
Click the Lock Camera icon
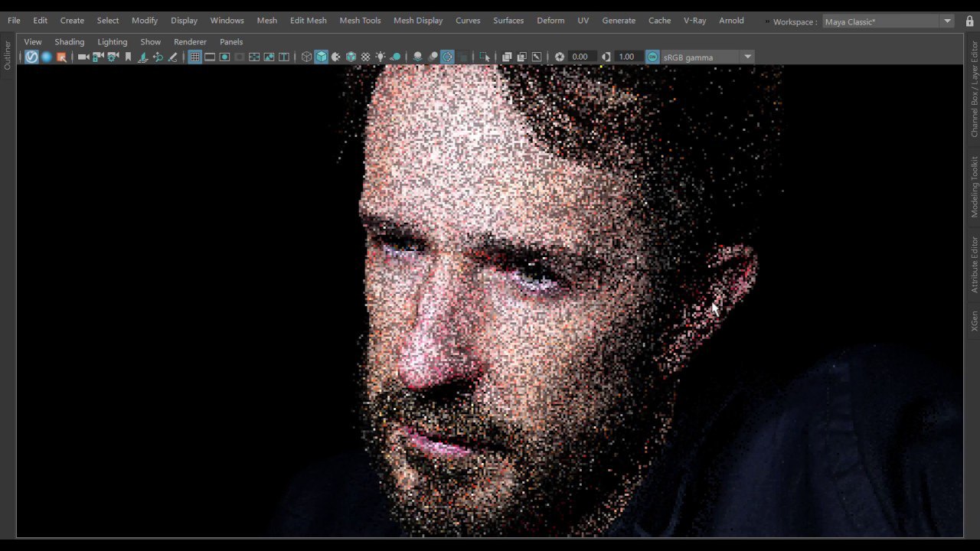[x=98, y=57]
